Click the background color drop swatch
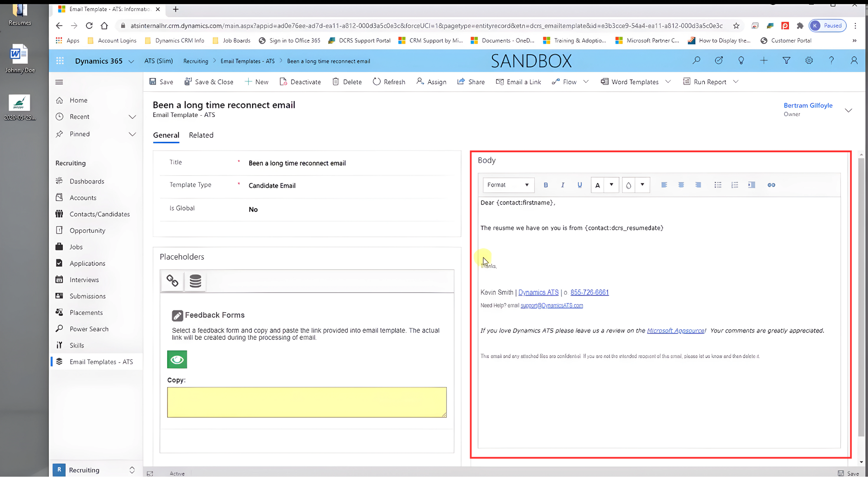 click(628, 185)
